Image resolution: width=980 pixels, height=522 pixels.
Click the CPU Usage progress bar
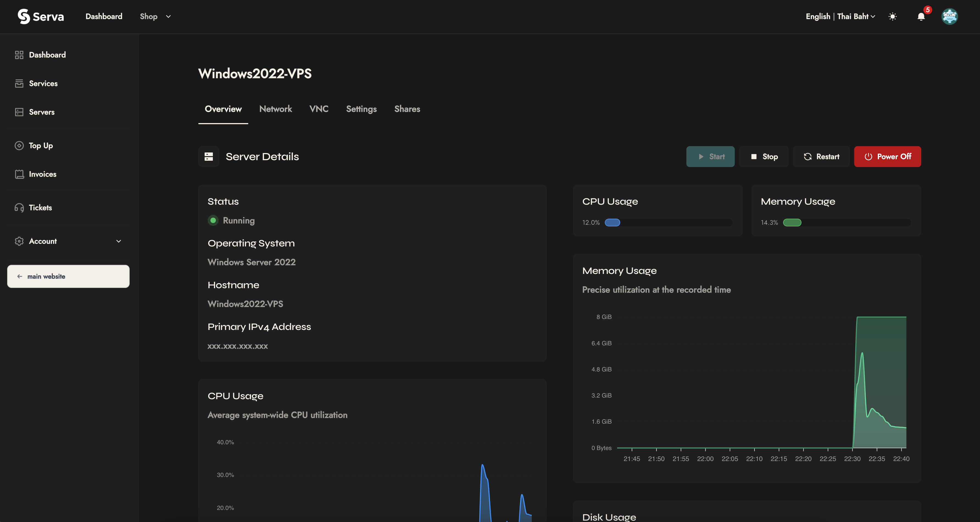coord(669,223)
